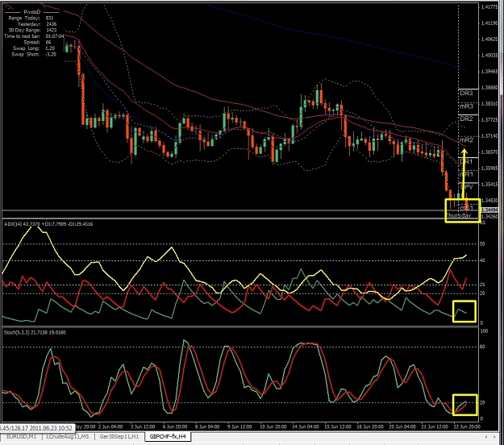
Task: Click the PivotsD header label
Action: click(31, 12)
